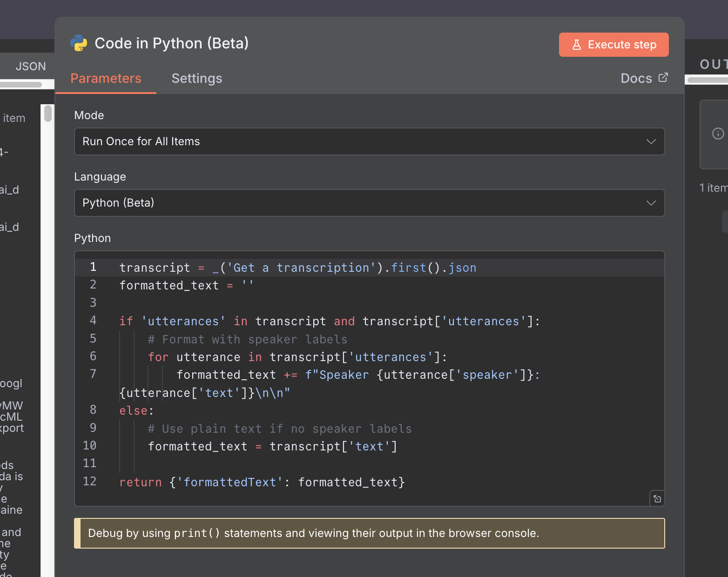
Task: Click the horizontal scrollbar under JSON tab
Action: click(x=21, y=85)
